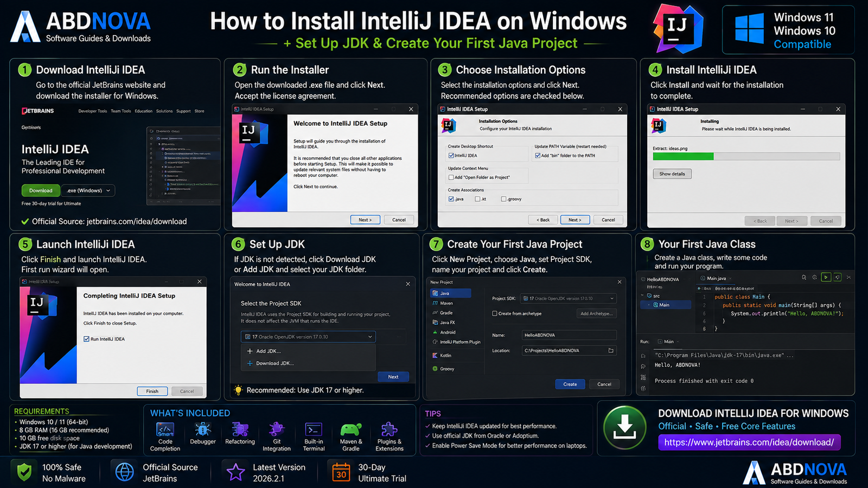The width and height of the screenshot is (868, 488).
Task: Click the green installation progress bar
Action: [x=684, y=156]
